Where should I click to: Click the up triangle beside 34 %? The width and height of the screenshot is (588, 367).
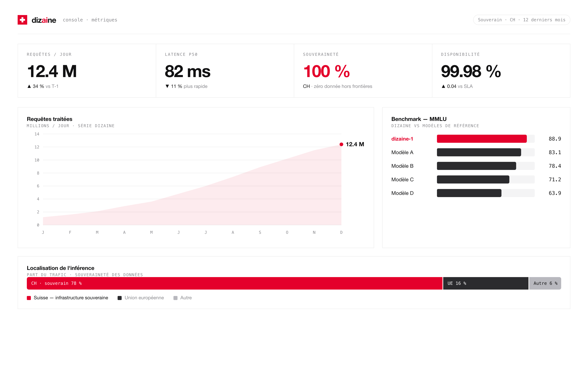coord(29,86)
